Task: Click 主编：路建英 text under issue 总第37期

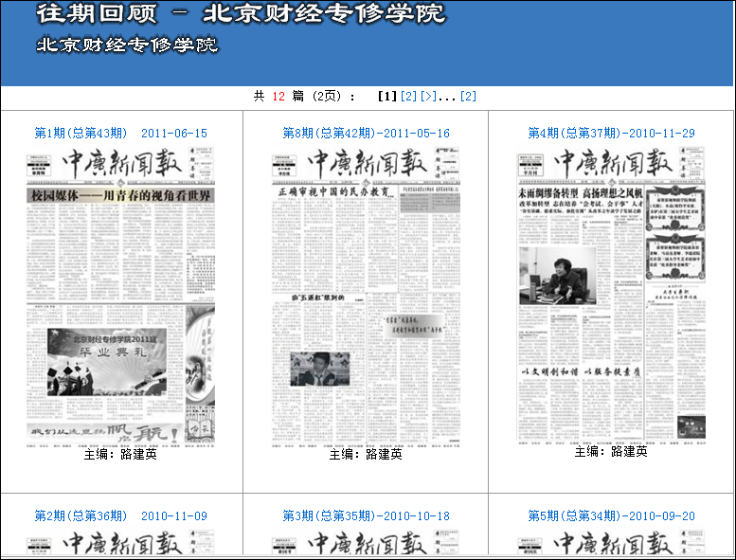Action: pyautogui.click(x=611, y=452)
